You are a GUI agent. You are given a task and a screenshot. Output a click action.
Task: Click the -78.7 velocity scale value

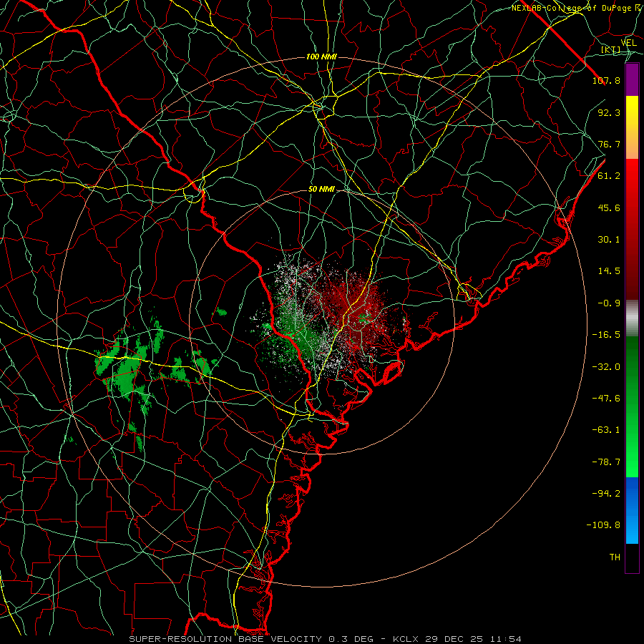point(606,462)
